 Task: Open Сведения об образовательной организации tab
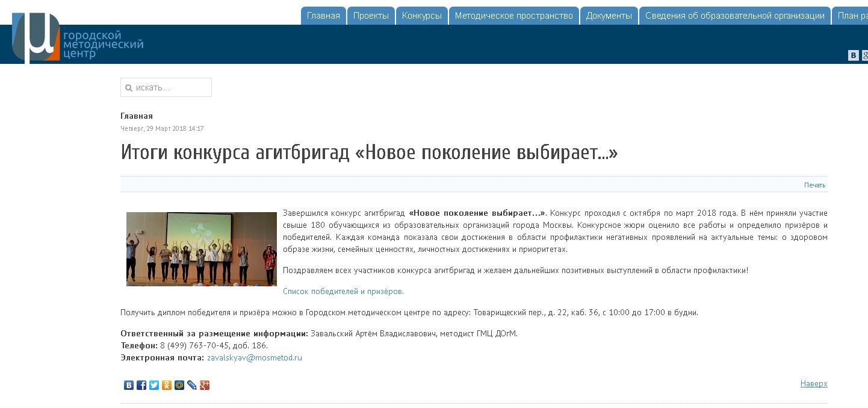point(734,16)
